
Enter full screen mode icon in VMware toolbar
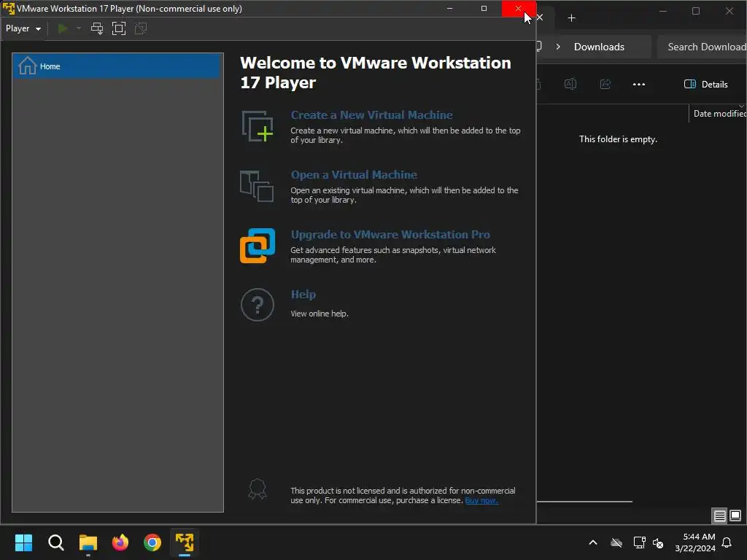click(119, 28)
